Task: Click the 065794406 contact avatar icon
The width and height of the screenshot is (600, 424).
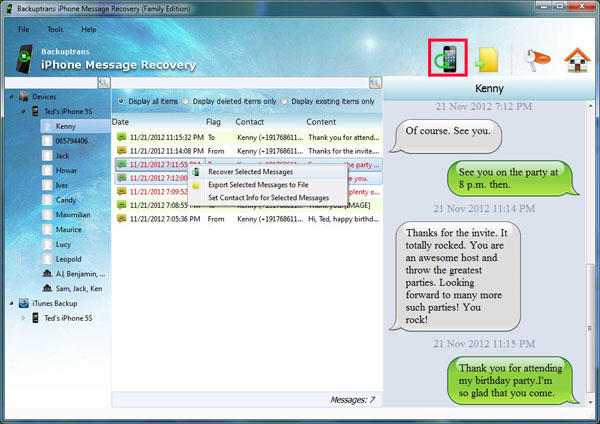Action: click(x=47, y=141)
